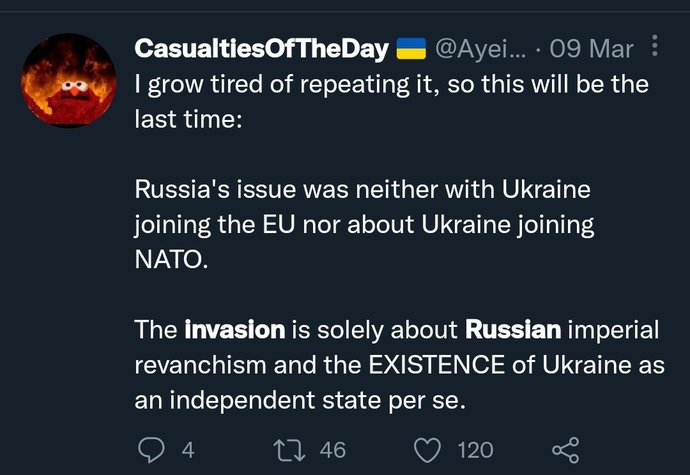Click the reply speech bubble icon
Image resolution: width=690 pixels, height=475 pixels.
[151, 450]
